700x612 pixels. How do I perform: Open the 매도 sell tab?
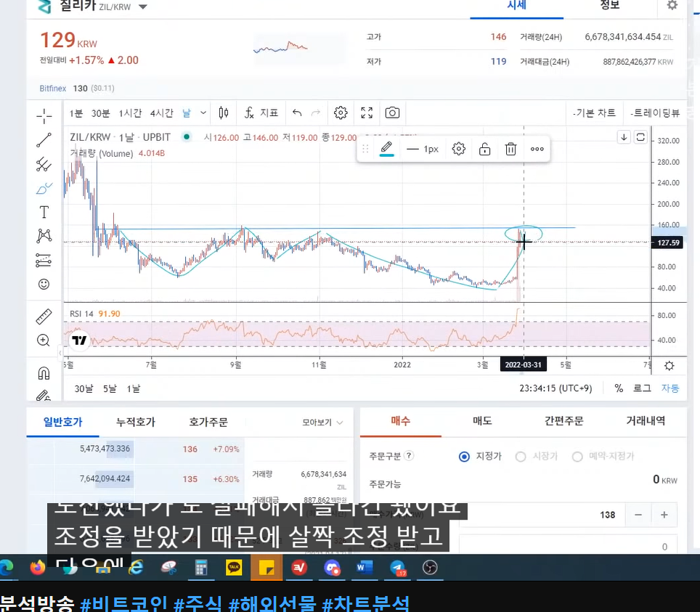482,421
